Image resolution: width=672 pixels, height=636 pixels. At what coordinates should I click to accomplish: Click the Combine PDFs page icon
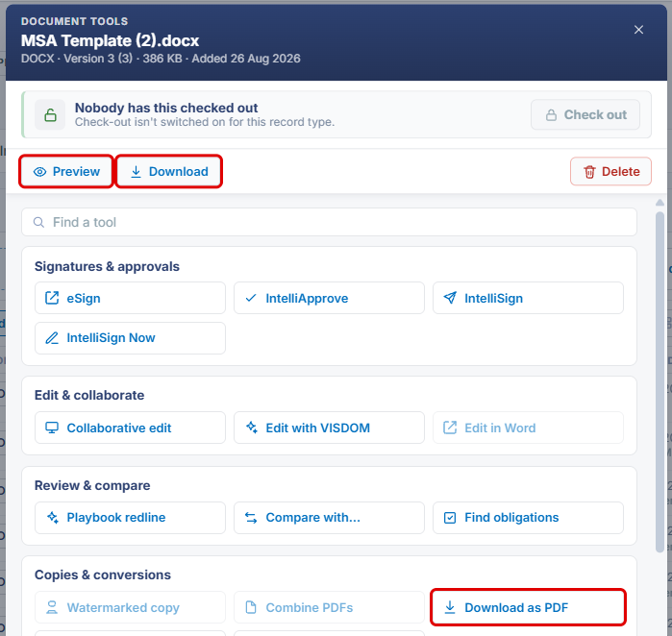[x=251, y=607]
